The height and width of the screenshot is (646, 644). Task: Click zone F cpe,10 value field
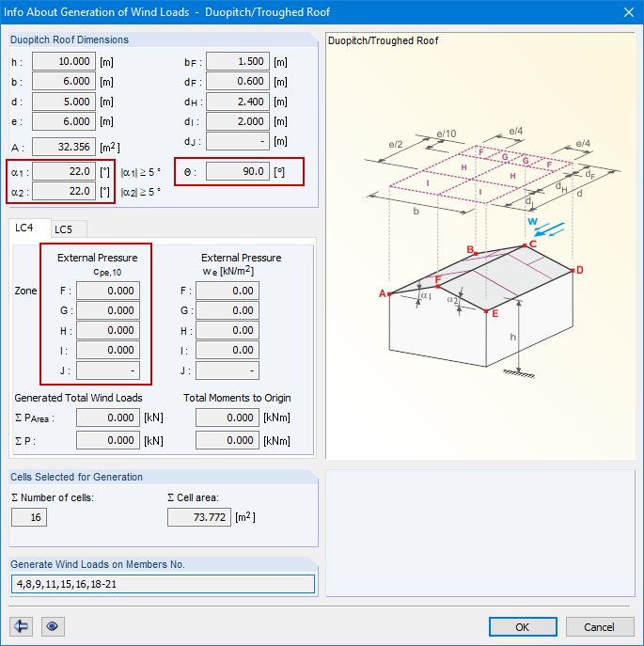pyautogui.click(x=108, y=291)
